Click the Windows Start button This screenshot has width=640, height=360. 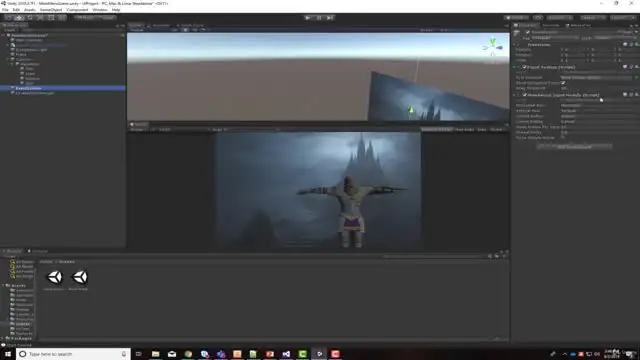point(8,354)
